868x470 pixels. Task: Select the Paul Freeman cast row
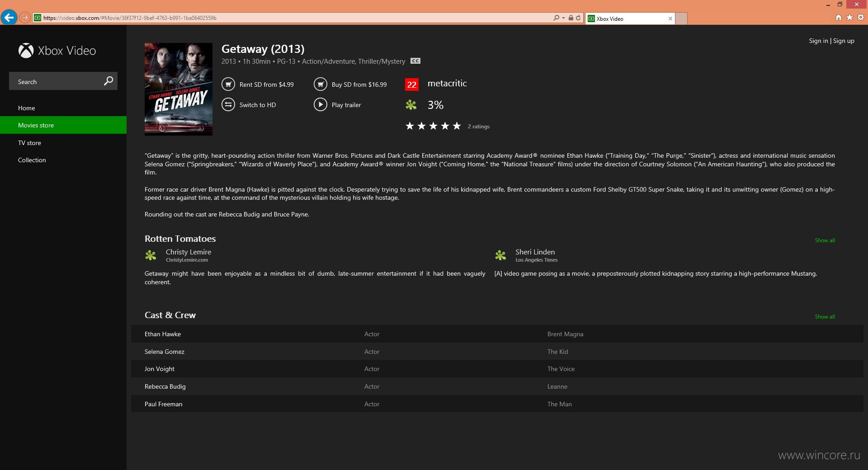(x=497, y=404)
